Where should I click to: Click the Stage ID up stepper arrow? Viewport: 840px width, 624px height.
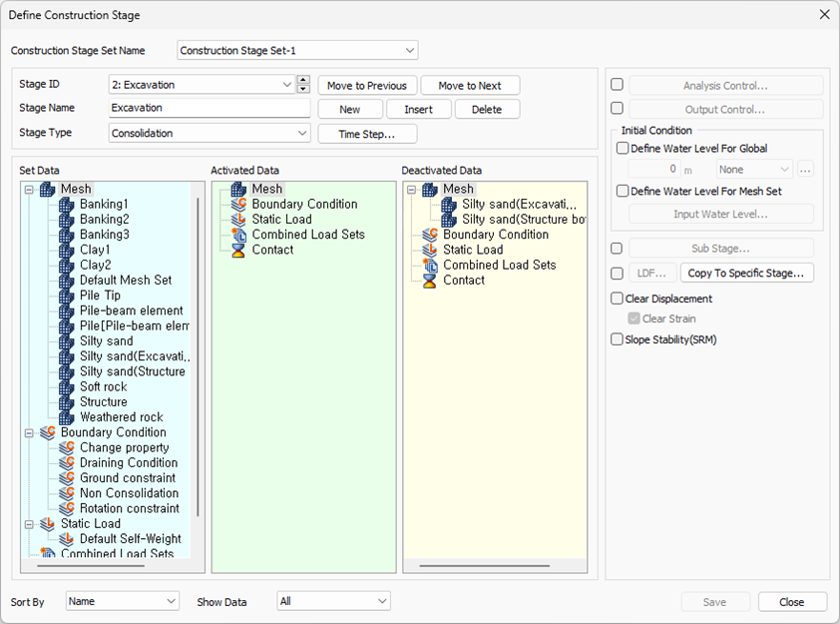303,80
